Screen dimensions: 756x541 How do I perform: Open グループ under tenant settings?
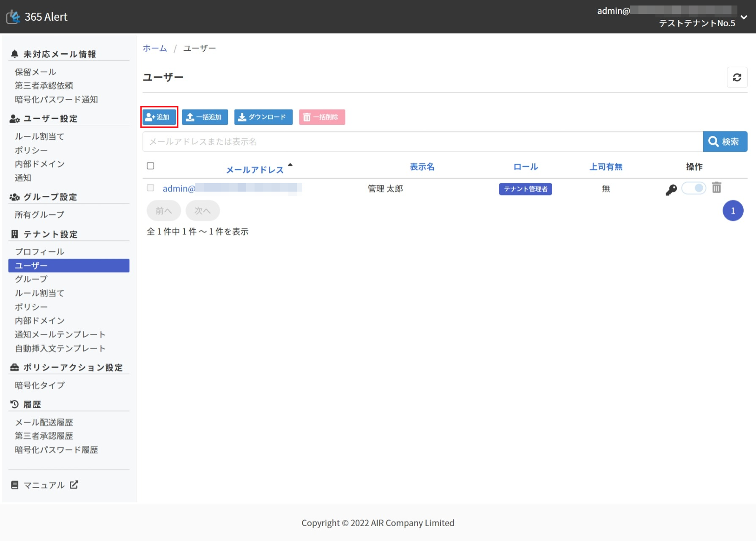[31, 279]
